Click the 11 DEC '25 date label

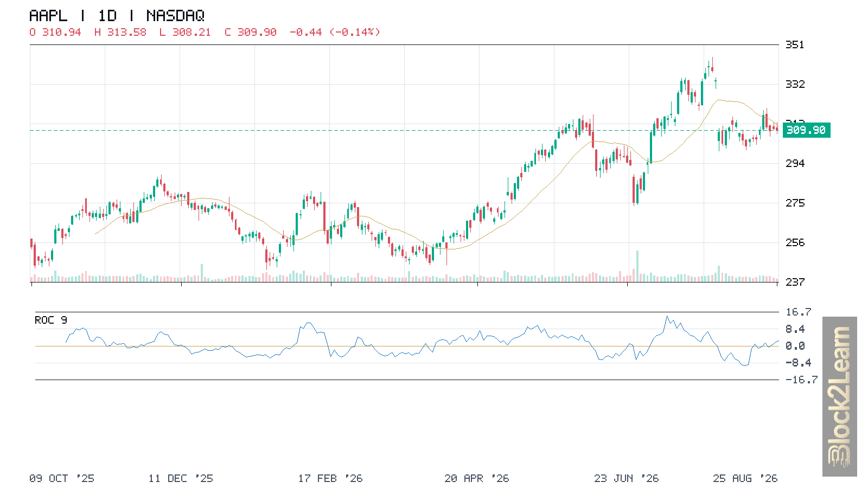181,478
